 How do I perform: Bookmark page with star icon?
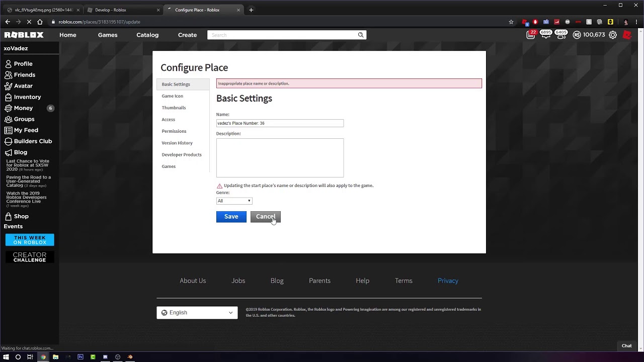pyautogui.click(x=511, y=22)
